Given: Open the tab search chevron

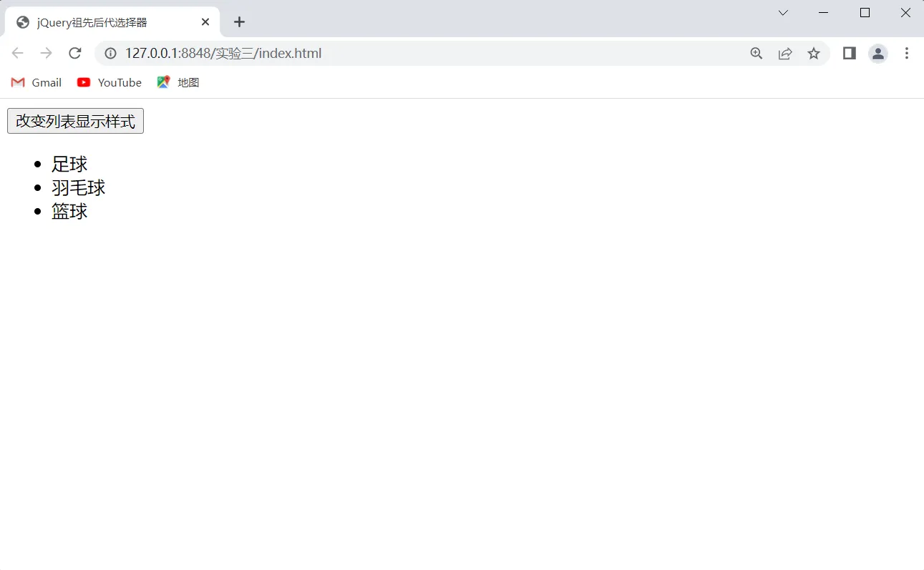Looking at the screenshot, I should (783, 13).
